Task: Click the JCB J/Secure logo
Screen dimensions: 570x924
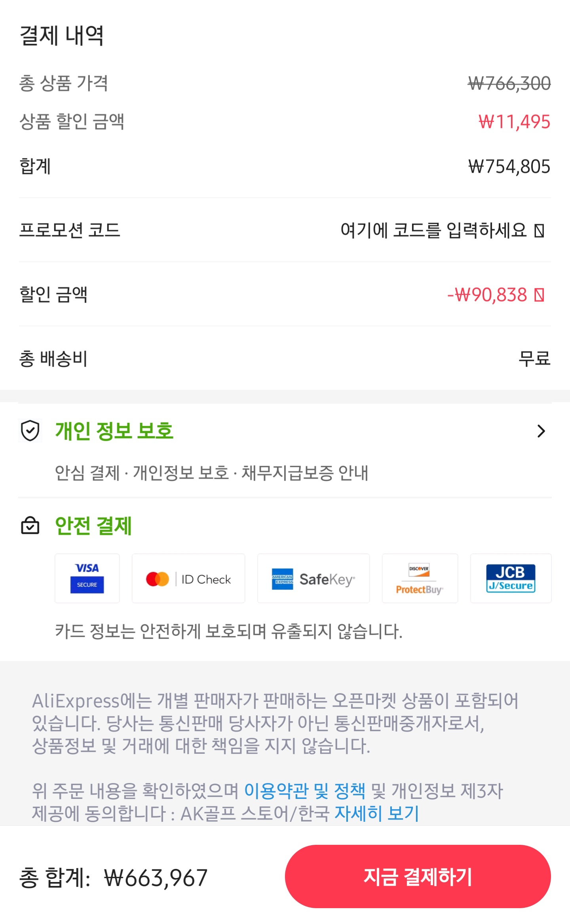Action: pos(511,578)
